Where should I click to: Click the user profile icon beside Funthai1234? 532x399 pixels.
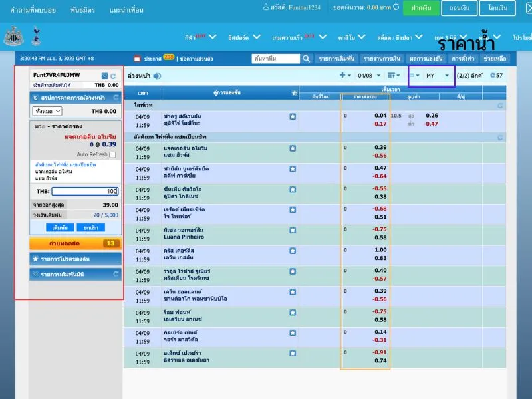point(266,7)
